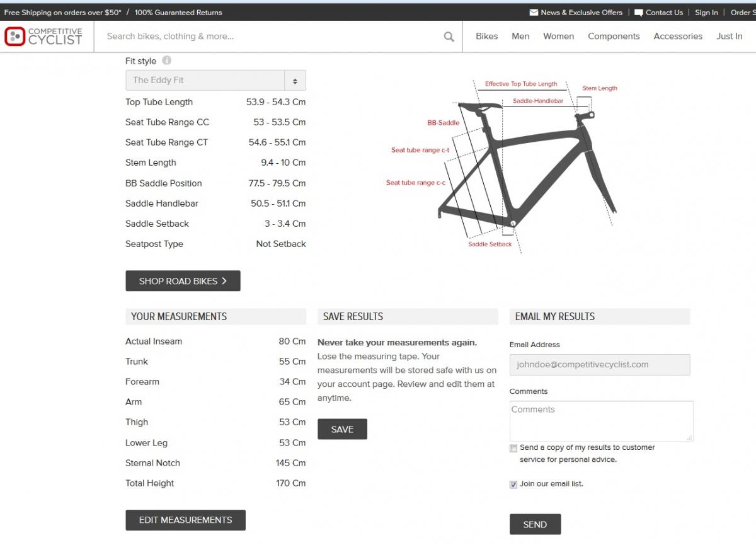This screenshot has height=545, width=756.
Task: Open the Bikes menu
Action: (x=486, y=37)
